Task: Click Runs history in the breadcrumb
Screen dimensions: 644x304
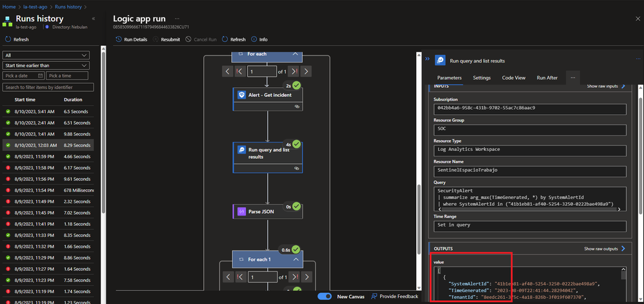Action: (68, 6)
